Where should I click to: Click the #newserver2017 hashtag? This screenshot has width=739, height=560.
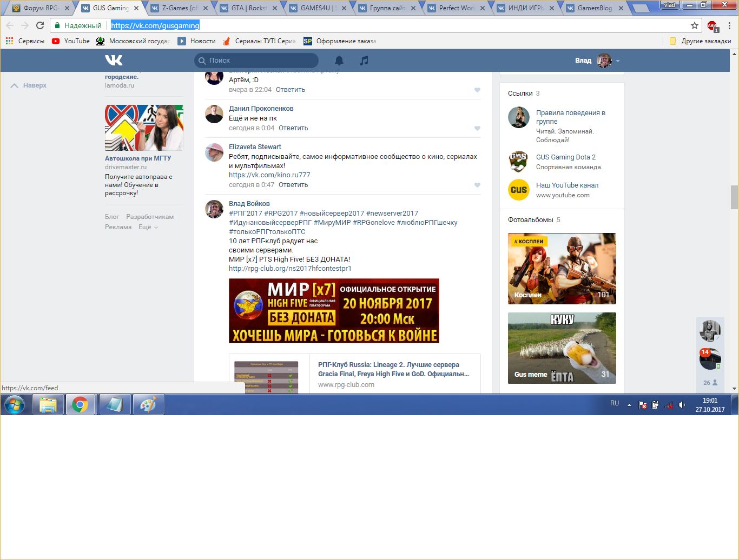pos(392,214)
